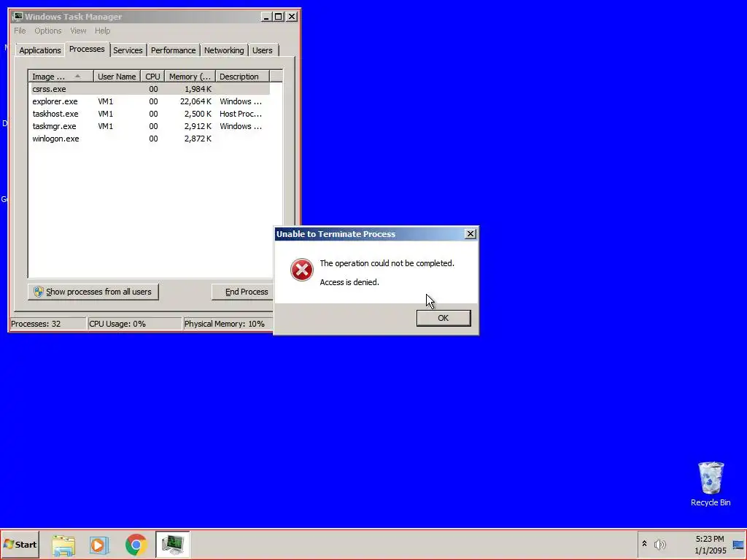Click VM1 user name in taskmgr.exe row

tap(106, 126)
